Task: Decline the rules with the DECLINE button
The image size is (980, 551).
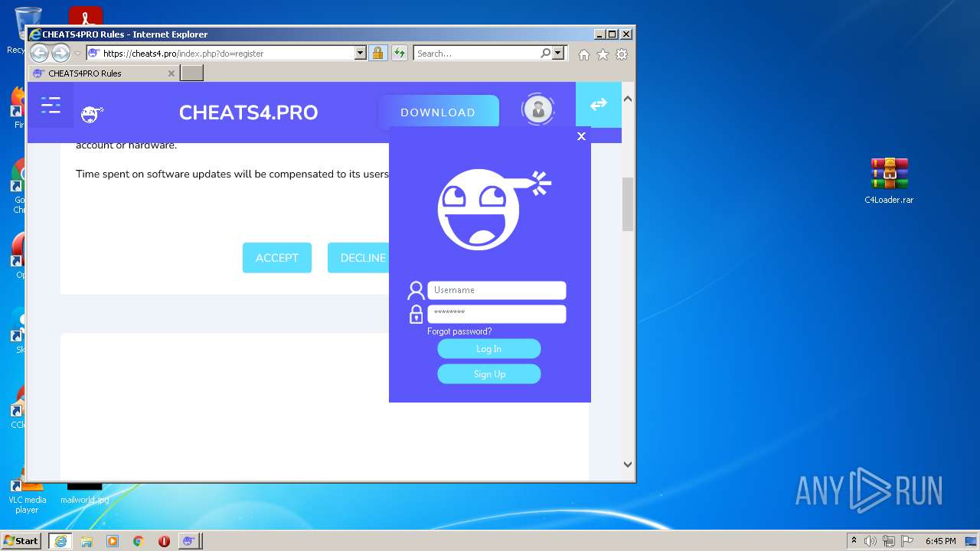Action: click(358, 258)
